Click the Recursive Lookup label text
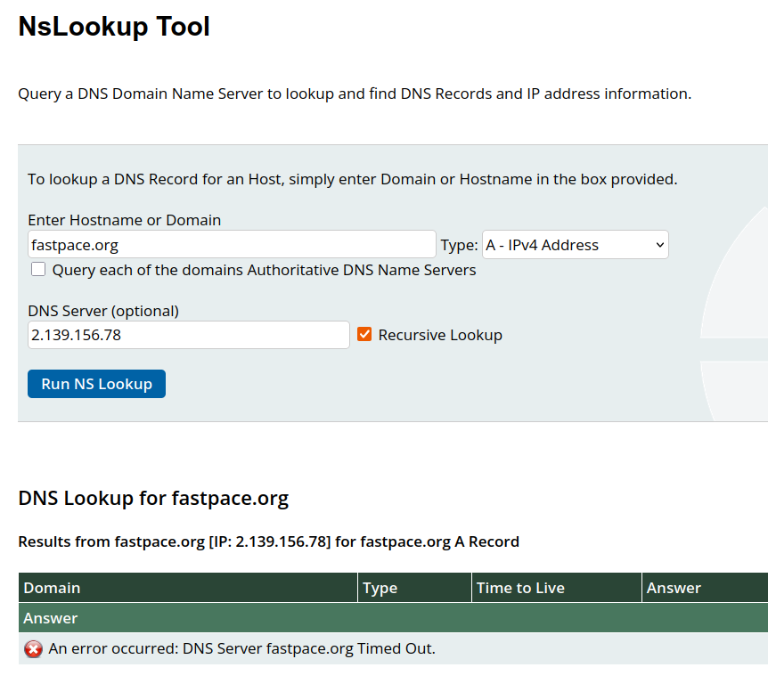The width and height of the screenshot is (768, 700). (440, 335)
